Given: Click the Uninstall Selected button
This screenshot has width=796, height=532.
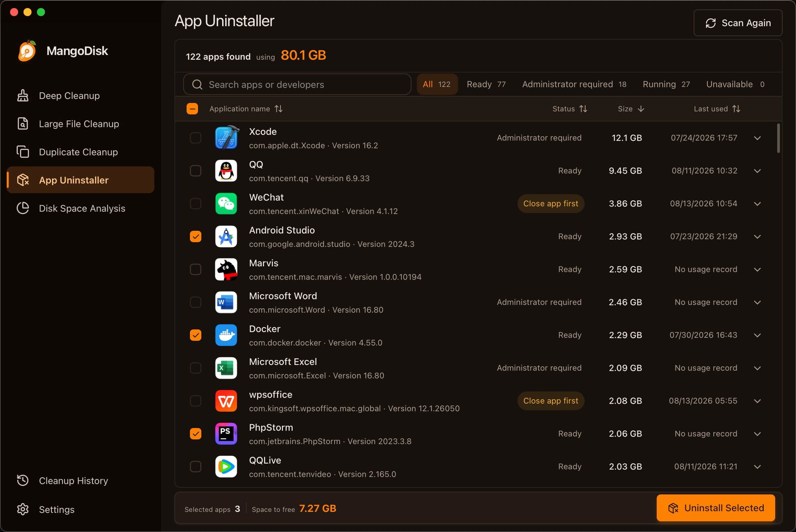Looking at the screenshot, I should [715, 508].
